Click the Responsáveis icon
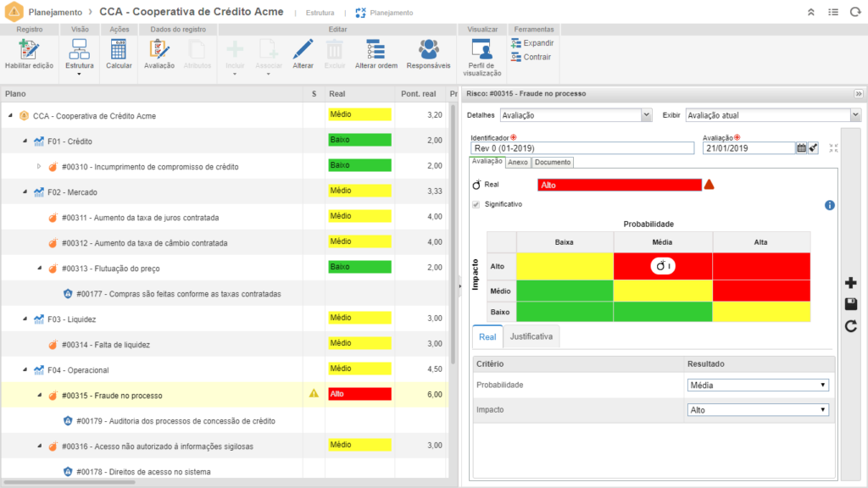868x488 pixels. [x=429, y=49]
